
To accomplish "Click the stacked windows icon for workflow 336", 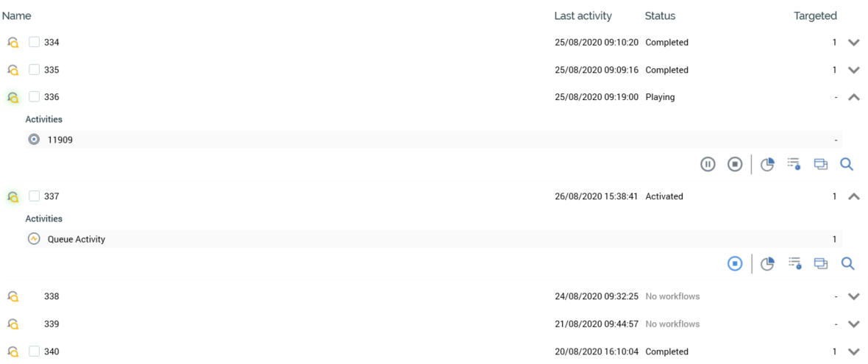I will [821, 165].
